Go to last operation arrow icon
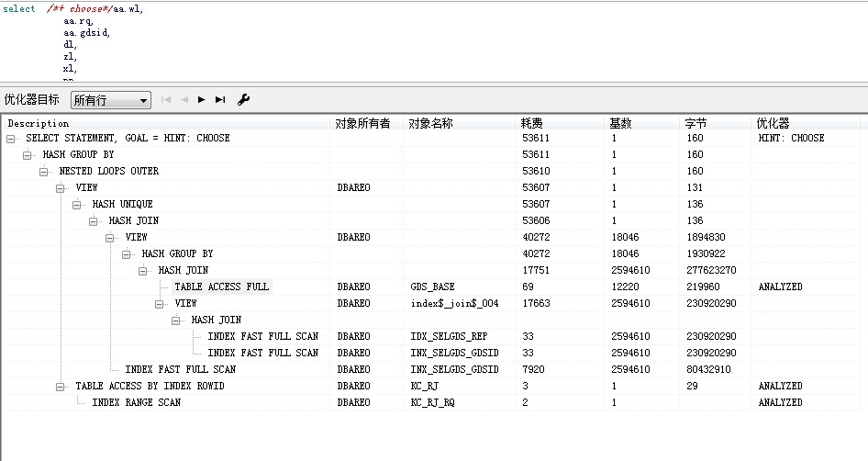 pos(220,100)
